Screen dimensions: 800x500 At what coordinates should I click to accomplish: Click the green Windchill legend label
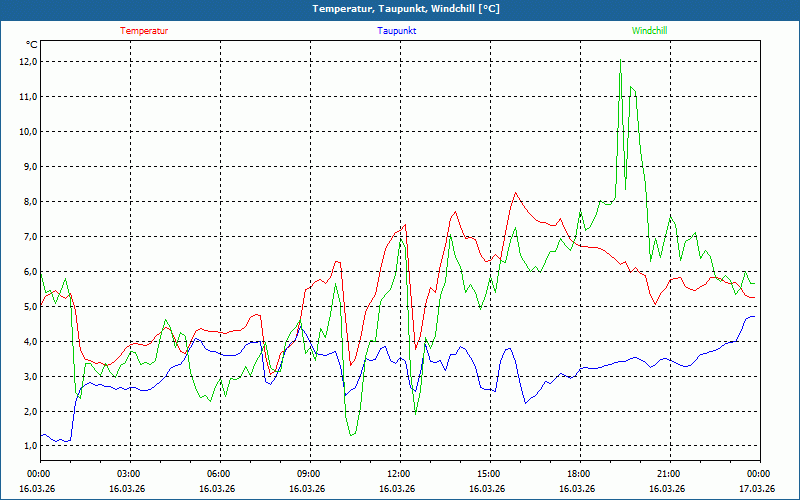tap(649, 31)
